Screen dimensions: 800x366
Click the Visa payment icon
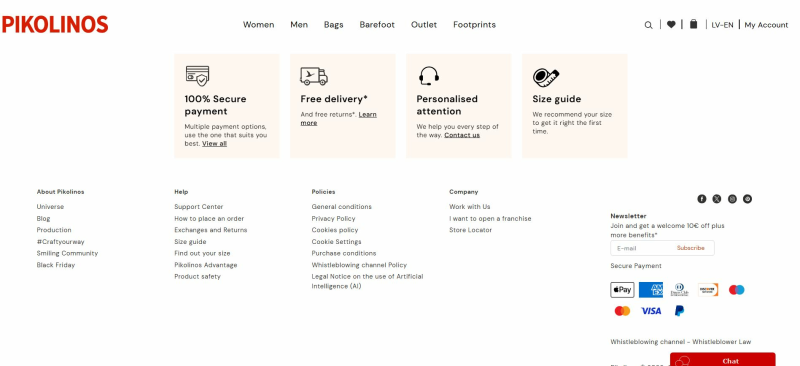click(651, 311)
